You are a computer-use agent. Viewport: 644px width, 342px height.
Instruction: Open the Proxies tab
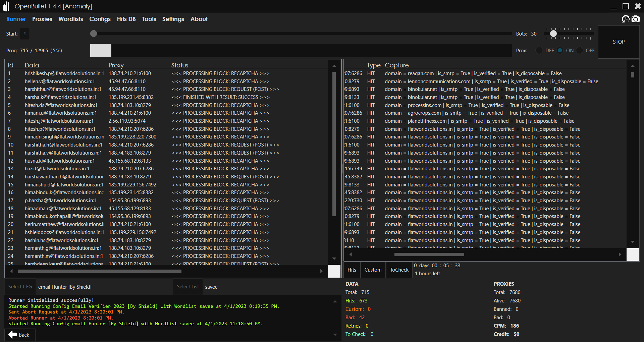(x=42, y=19)
